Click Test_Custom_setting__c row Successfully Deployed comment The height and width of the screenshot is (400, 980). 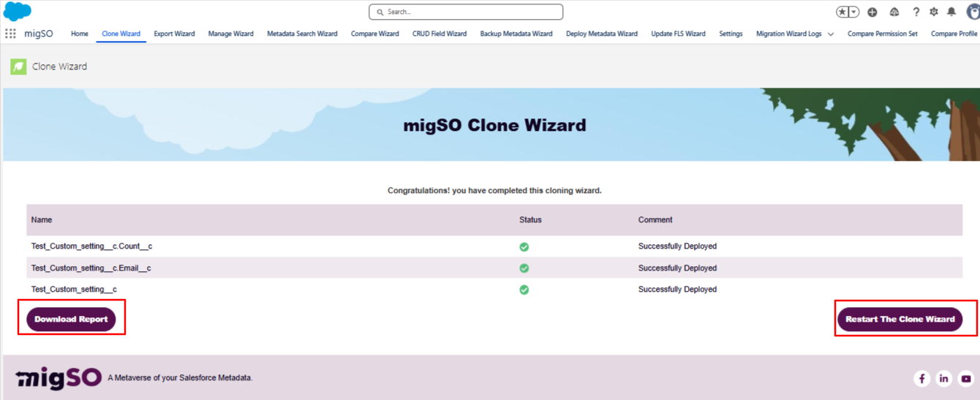click(677, 290)
